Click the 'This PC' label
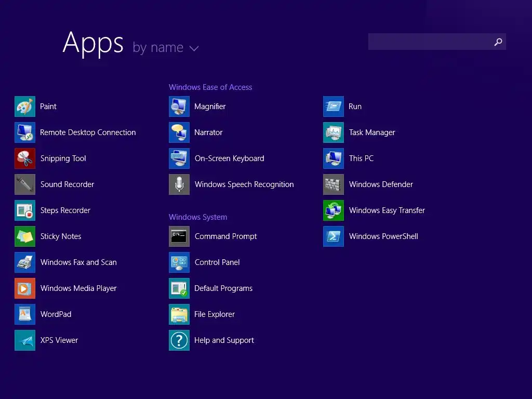This screenshot has width=532, height=399. tap(362, 158)
